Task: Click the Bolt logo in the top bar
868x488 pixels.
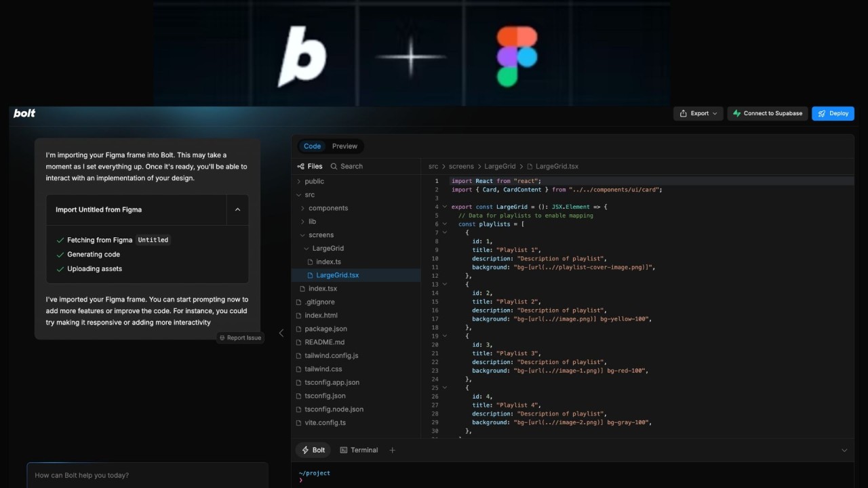Action: click(x=24, y=113)
